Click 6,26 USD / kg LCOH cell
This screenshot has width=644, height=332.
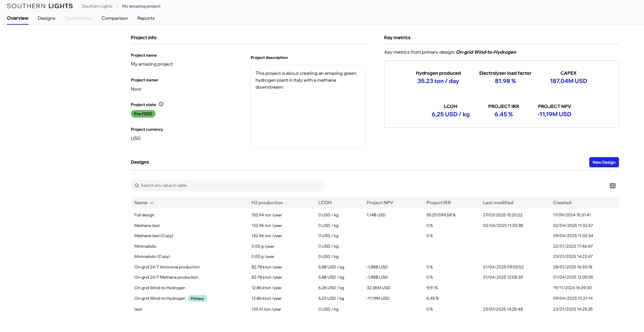(331, 288)
